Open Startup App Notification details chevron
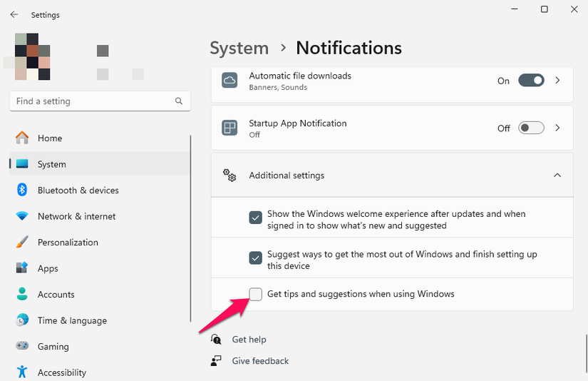Image resolution: width=588 pixels, height=381 pixels. point(558,128)
